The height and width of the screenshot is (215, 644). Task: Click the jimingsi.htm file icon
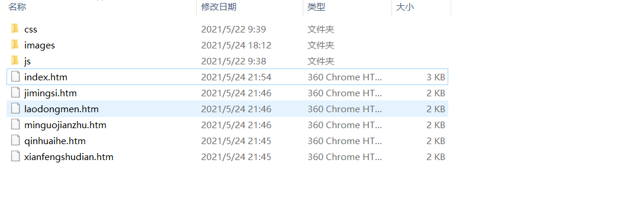[x=15, y=93]
